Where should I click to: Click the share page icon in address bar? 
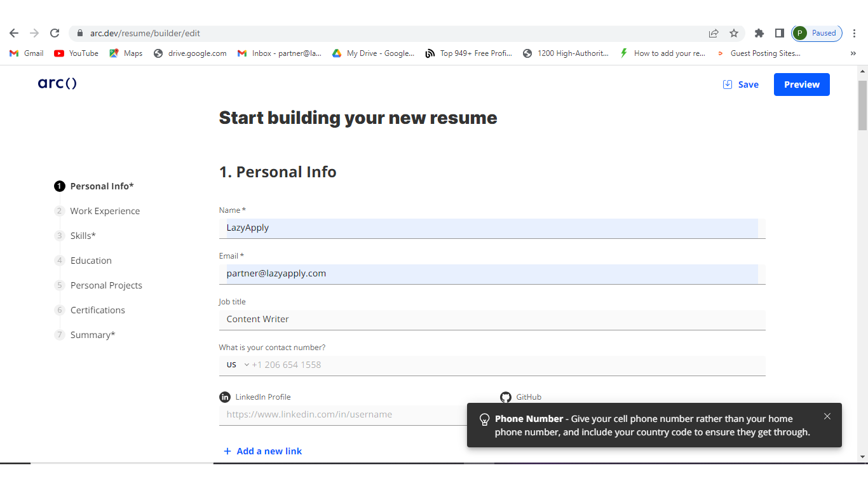point(714,33)
